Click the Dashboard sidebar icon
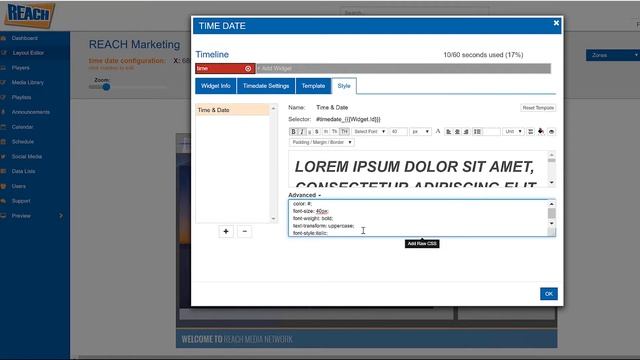The height and width of the screenshot is (360, 640). pos(3,38)
